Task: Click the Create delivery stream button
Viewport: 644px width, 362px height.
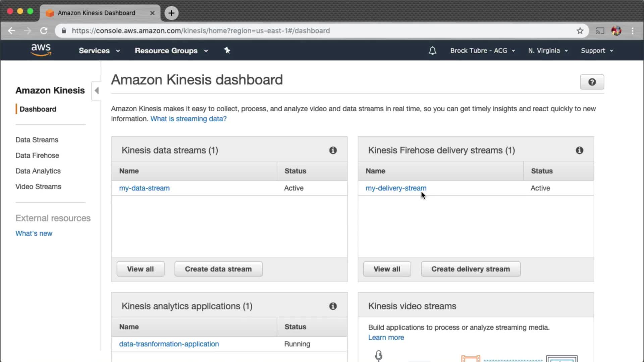Action: 470,269
